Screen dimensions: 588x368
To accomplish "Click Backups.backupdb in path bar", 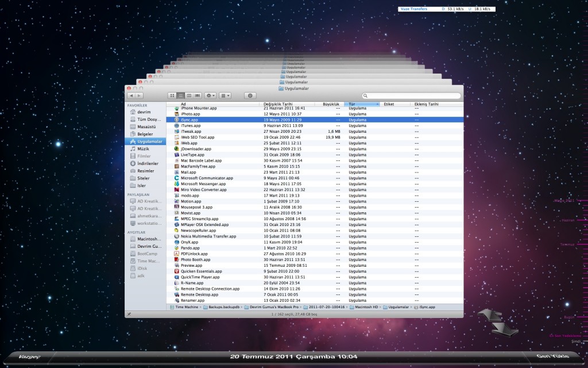I will click(221, 307).
